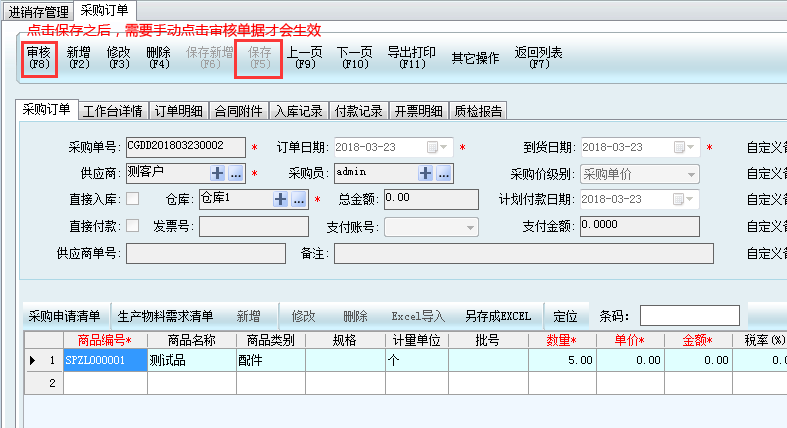Tick the 直接付款 checkbox

132,225
